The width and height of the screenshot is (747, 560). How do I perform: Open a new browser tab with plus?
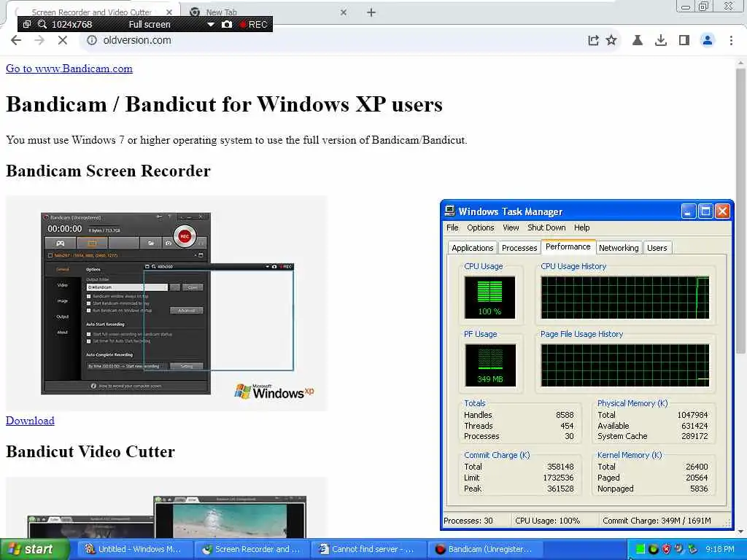pos(371,12)
